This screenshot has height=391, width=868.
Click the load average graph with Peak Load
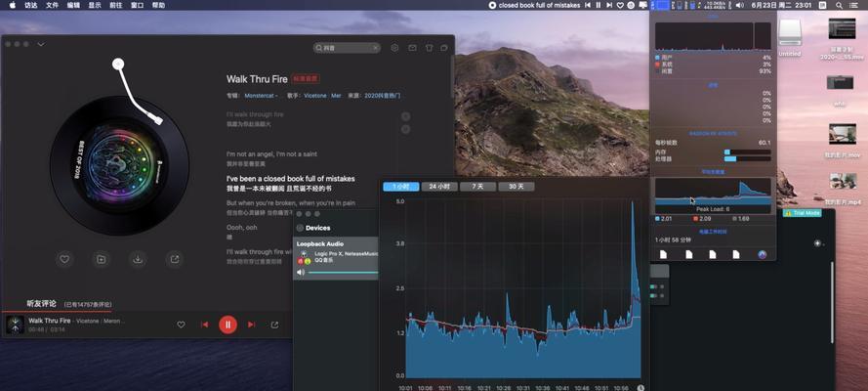tap(713, 195)
